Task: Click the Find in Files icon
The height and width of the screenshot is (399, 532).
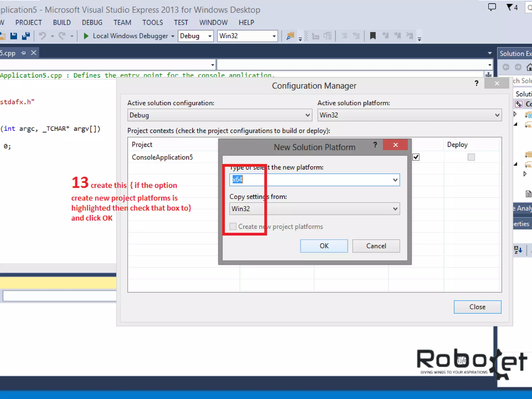Action: point(290,36)
